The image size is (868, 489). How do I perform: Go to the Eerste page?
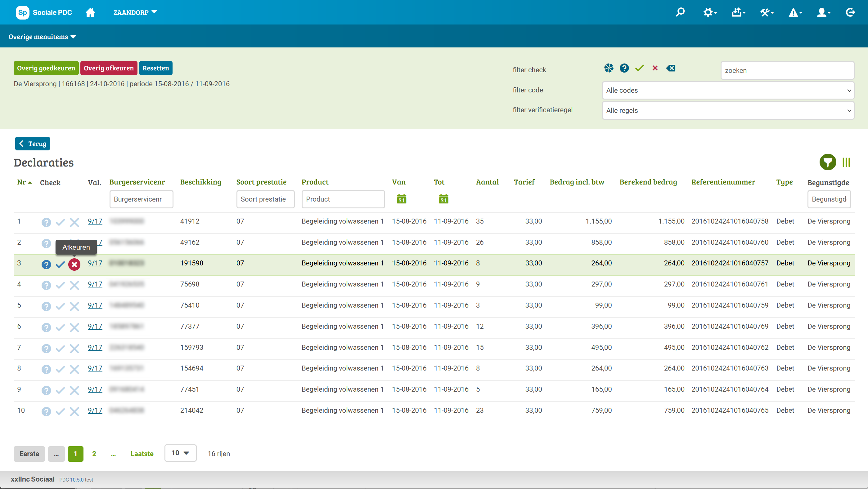point(29,454)
